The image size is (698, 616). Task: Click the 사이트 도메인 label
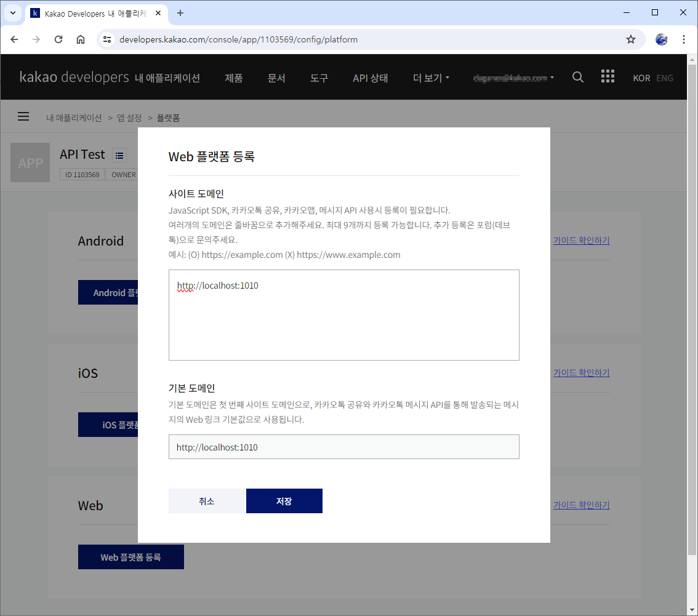[196, 194]
